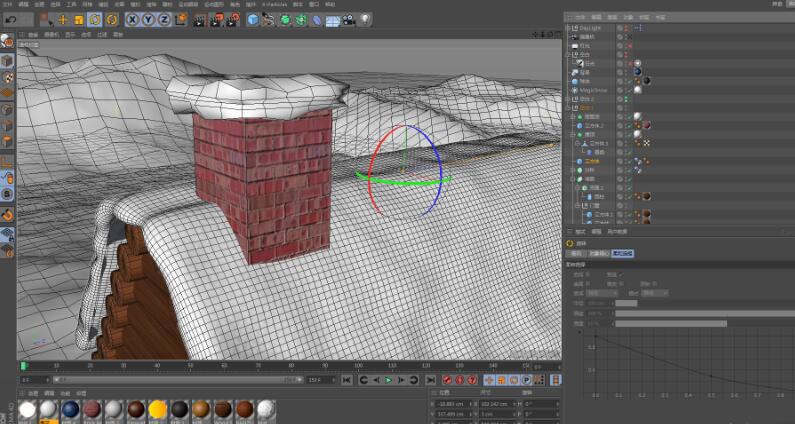
Task: Click the Render View clapperboard icon
Action: [x=199, y=19]
